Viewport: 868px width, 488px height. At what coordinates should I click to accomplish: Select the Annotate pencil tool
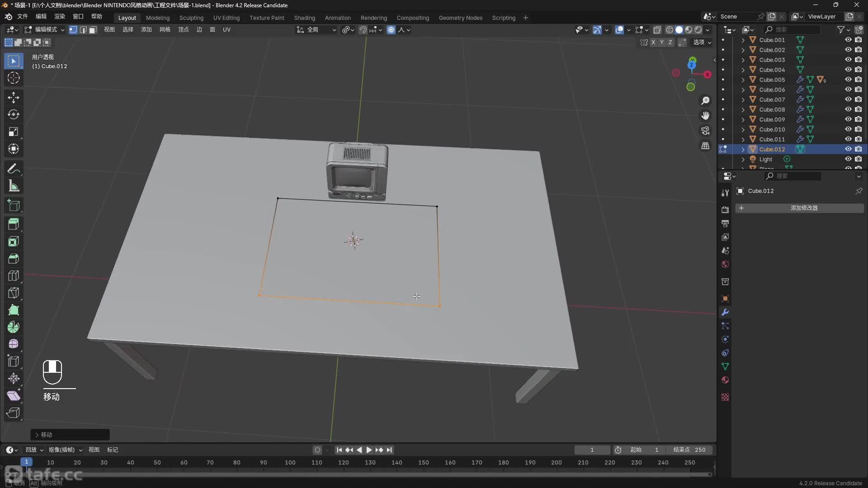pyautogui.click(x=14, y=169)
